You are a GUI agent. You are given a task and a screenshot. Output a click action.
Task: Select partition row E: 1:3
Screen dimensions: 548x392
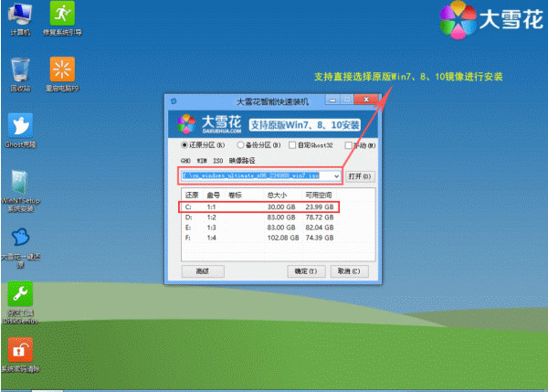[258, 228]
